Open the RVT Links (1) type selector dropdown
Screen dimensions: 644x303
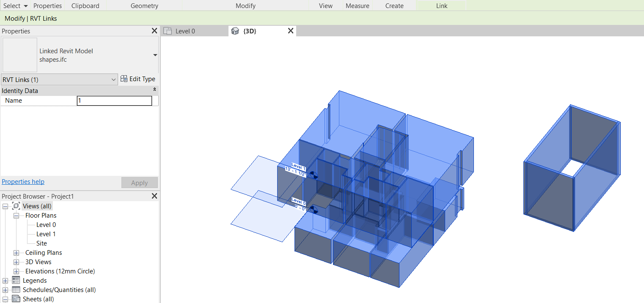pos(113,79)
